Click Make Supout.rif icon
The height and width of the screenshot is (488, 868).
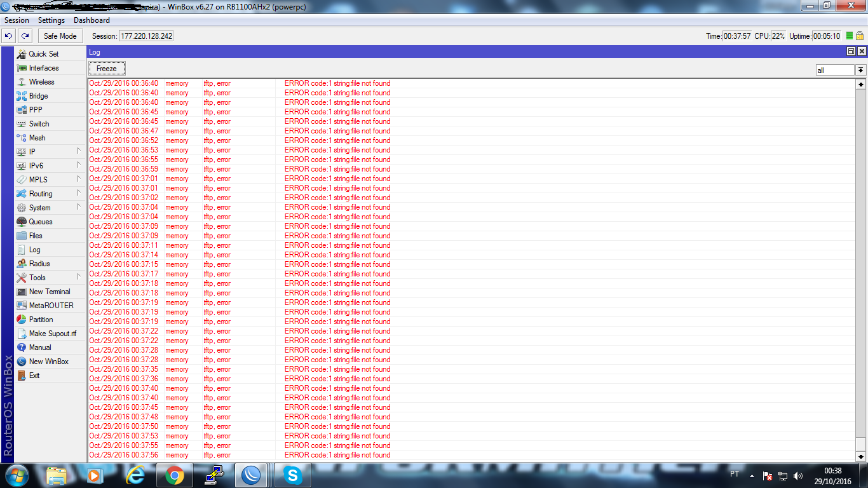click(x=22, y=334)
